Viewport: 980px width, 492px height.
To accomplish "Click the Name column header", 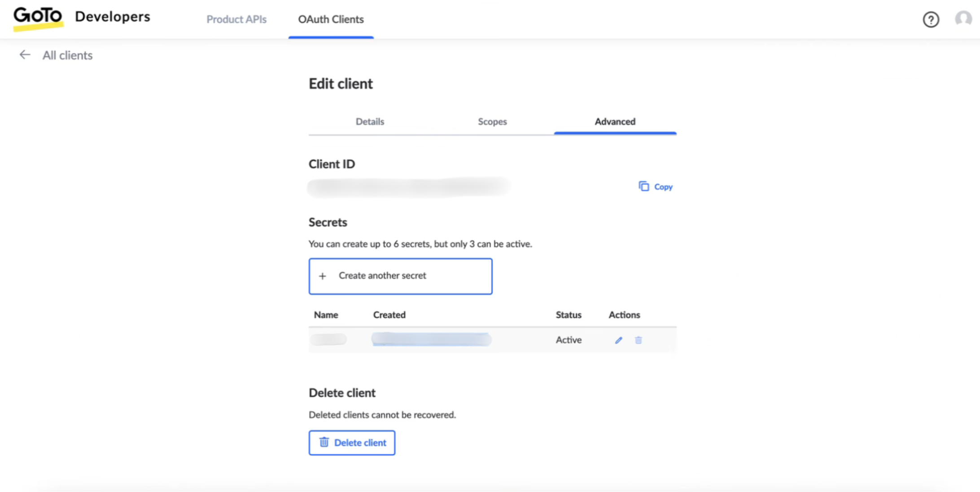I will (326, 315).
